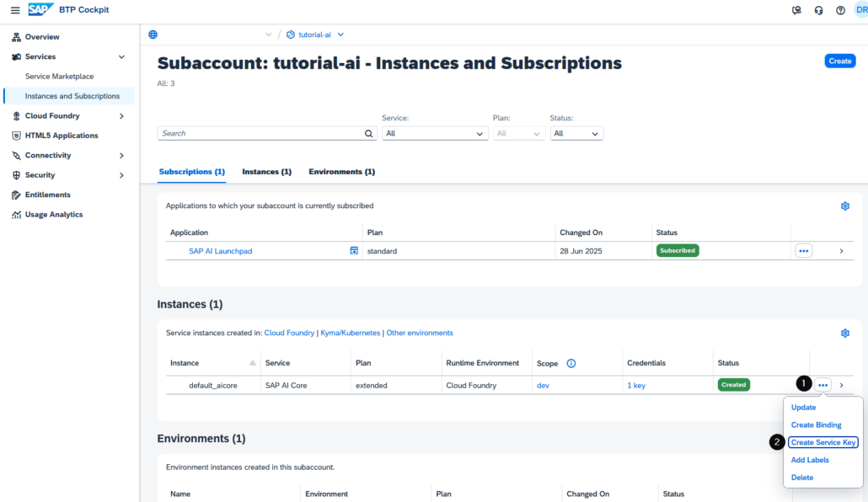Click the Instance column sort icon
This screenshot has height=502, width=868.
click(x=253, y=363)
